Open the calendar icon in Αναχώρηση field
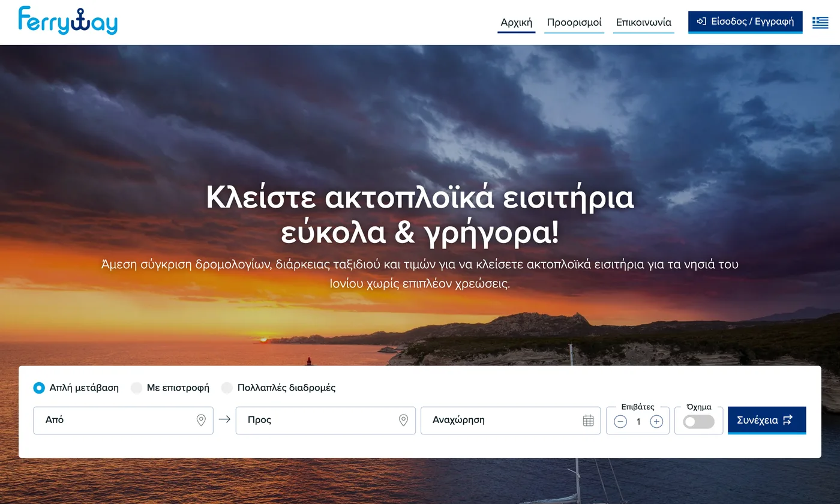This screenshot has height=504, width=840. [588, 421]
